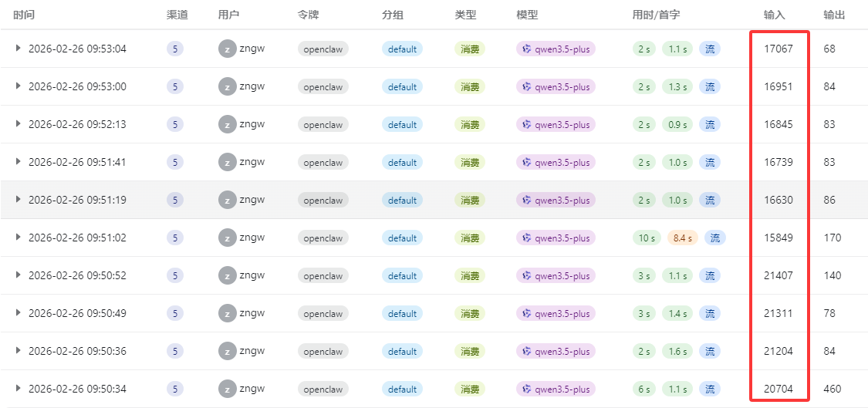Expand the log entry at 09:50:34
This screenshot has width=868, height=408.
click(x=19, y=389)
